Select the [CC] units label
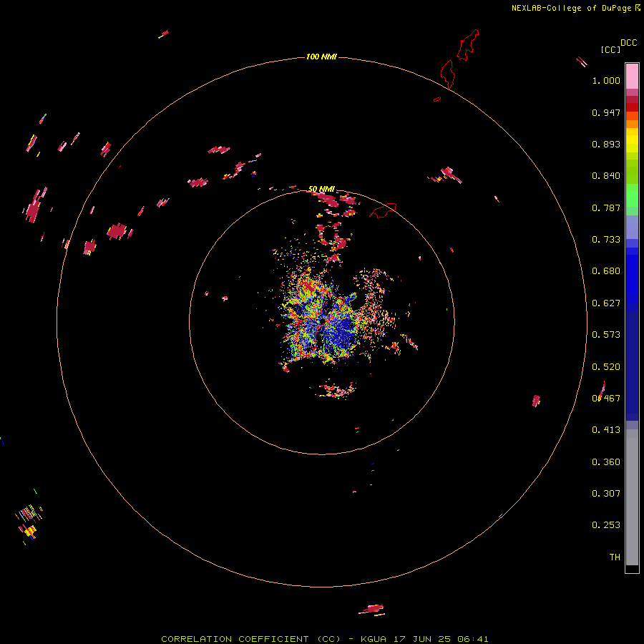This screenshot has width=644, height=644. (x=610, y=49)
